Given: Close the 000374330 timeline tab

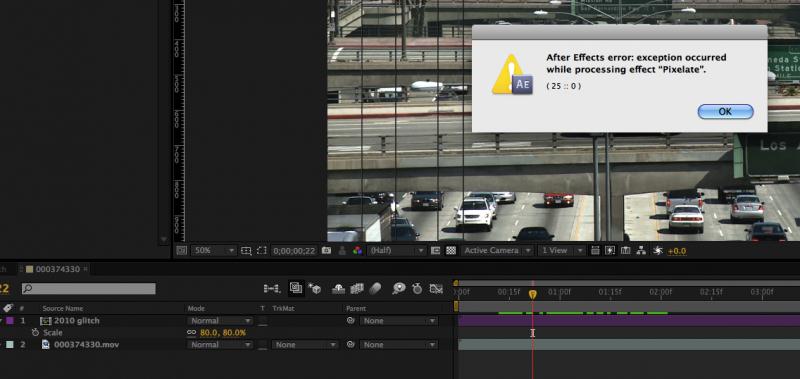Looking at the screenshot, I should click(86, 268).
